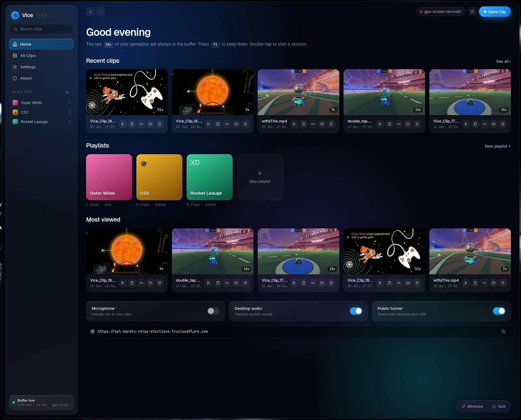Copy the cloudflare tunnel URL icon
Image resolution: width=521 pixels, height=420 pixels.
pyautogui.click(x=503, y=332)
